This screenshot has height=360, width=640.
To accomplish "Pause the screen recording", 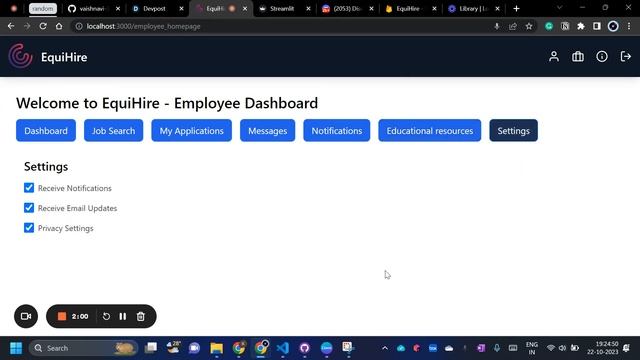I will point(123,316).
